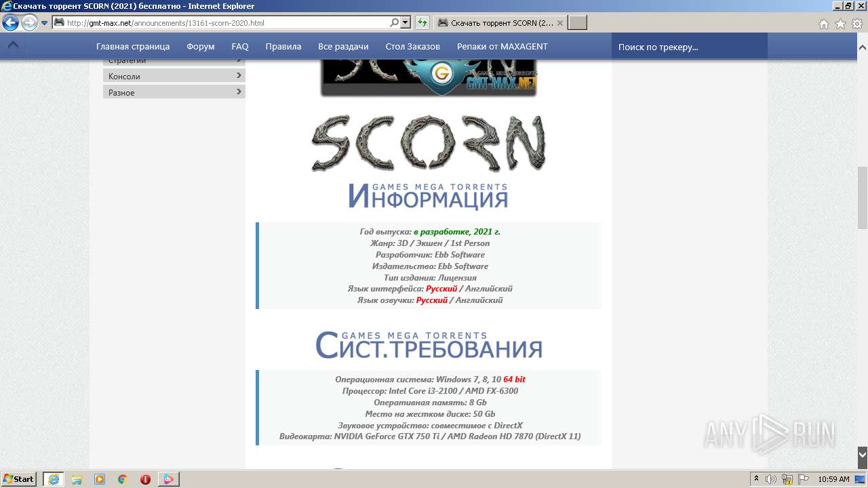Launch Chrome from the taskbar

pos(123,479)
